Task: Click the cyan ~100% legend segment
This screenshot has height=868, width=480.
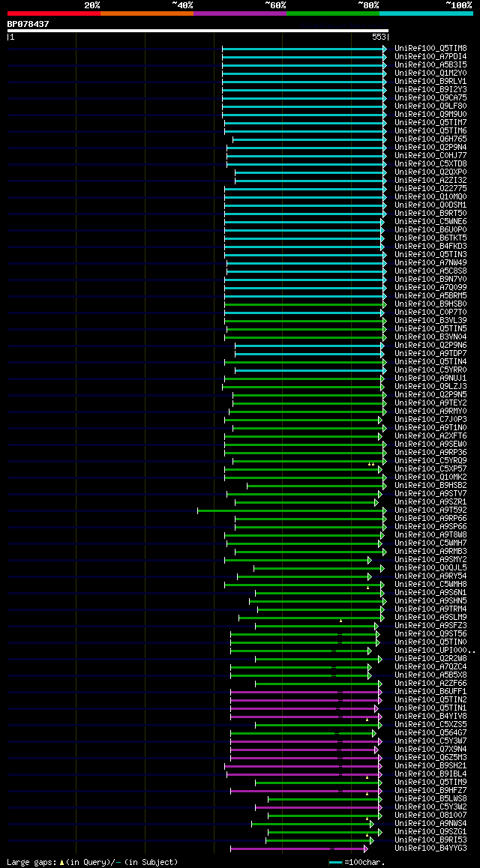Action: click(426, 13)
